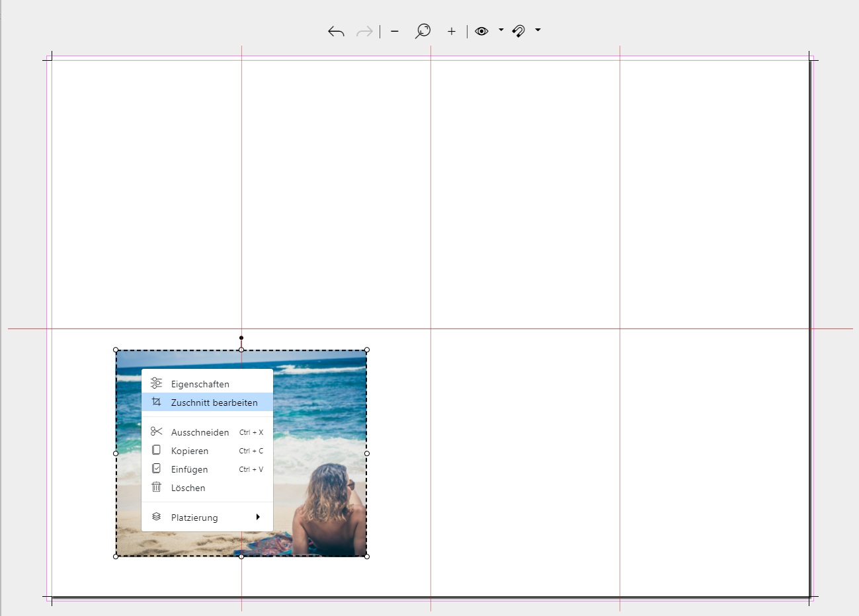The width and height of the screenshot is (859, 616).
Task: Click the image's right-middle resize handle
Action: coord(367,453)
